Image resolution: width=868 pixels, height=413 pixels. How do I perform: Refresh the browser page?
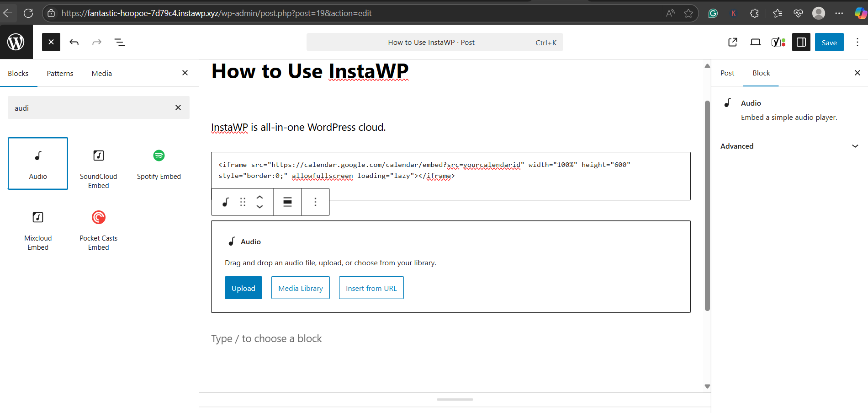[x=28, y=13]
